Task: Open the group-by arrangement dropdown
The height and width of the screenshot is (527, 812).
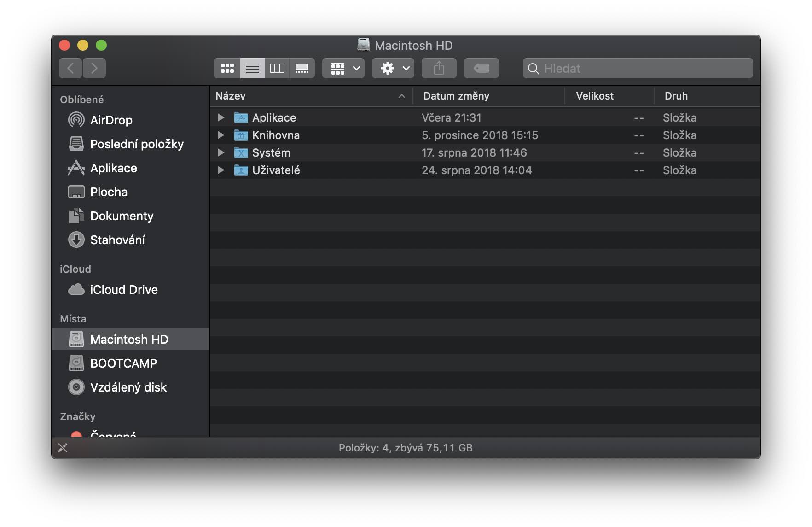Action: [343, 68]
